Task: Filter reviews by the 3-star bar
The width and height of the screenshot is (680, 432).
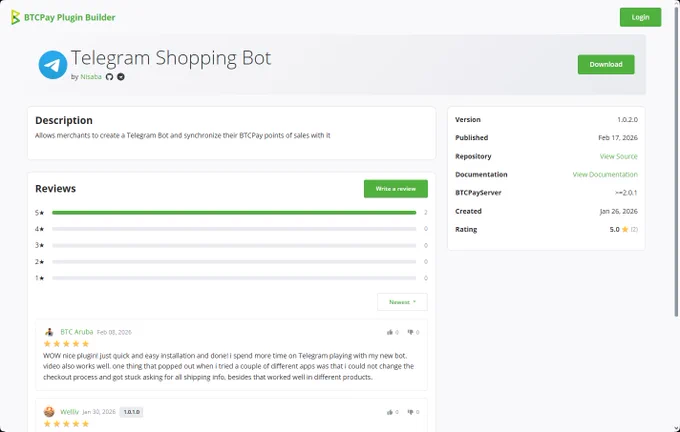Action: pyautogui.click(x=234, y=245)
